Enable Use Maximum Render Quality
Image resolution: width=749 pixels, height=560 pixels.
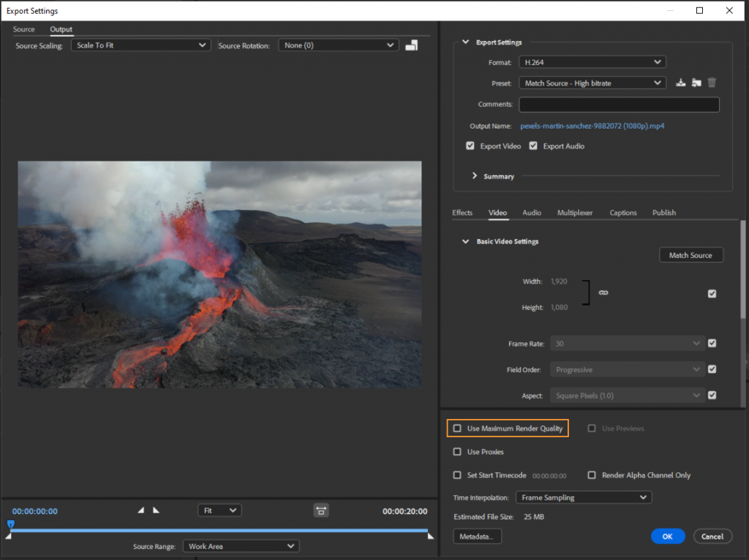[457, 428]
